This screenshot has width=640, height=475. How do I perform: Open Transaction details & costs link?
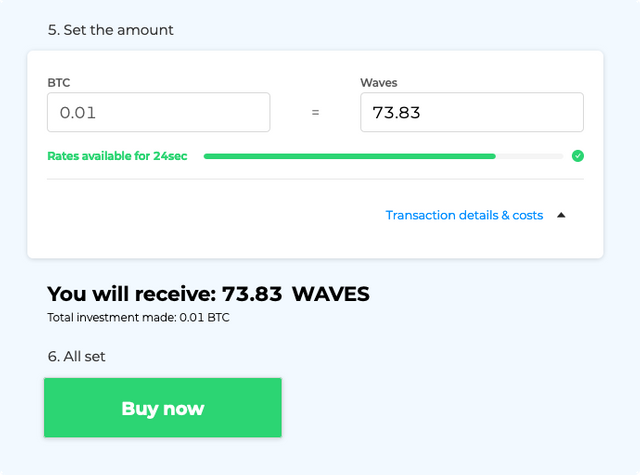click(x=464, y=215)
